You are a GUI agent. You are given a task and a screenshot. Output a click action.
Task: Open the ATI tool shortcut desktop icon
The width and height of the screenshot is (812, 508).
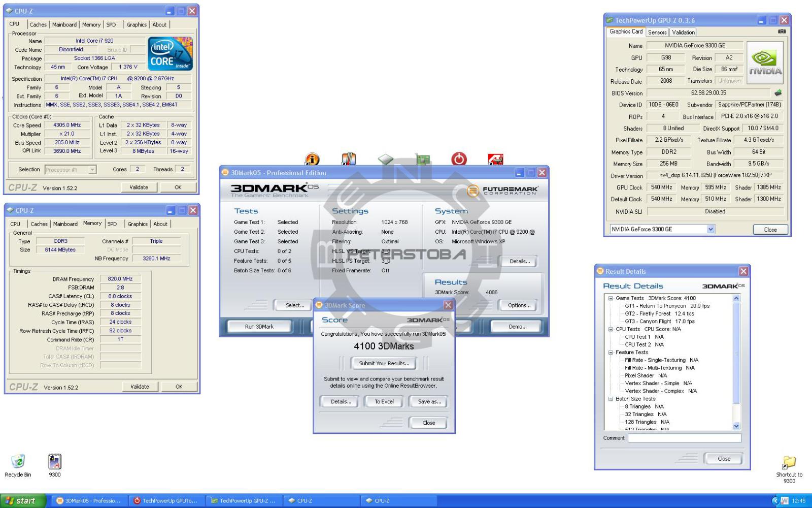pos(495,160)
